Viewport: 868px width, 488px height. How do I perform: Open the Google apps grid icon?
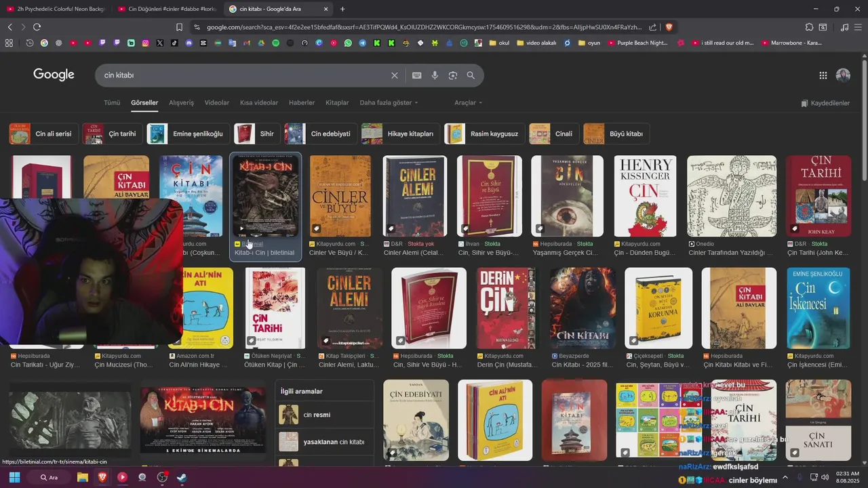click(x=823, y=75)
